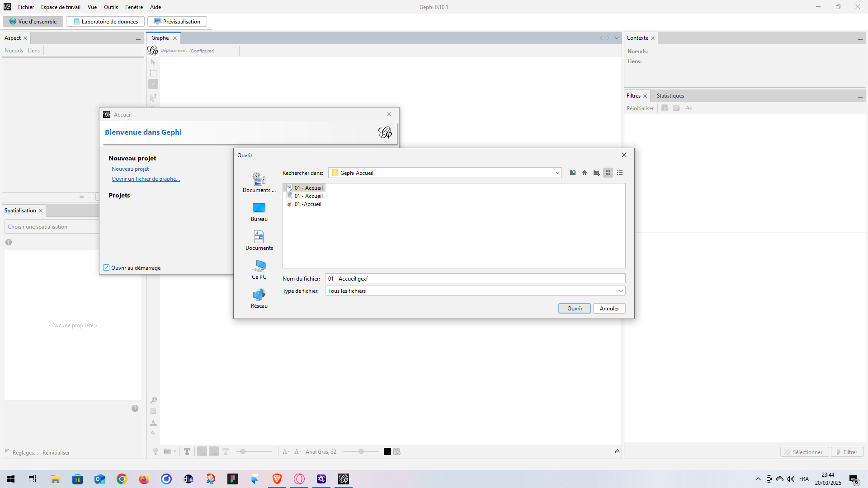Image resolution: width=868 pixels, height=488 pixels.
Task: Open the 'Espace de travail' menu
Action: (x=61, y=7)
